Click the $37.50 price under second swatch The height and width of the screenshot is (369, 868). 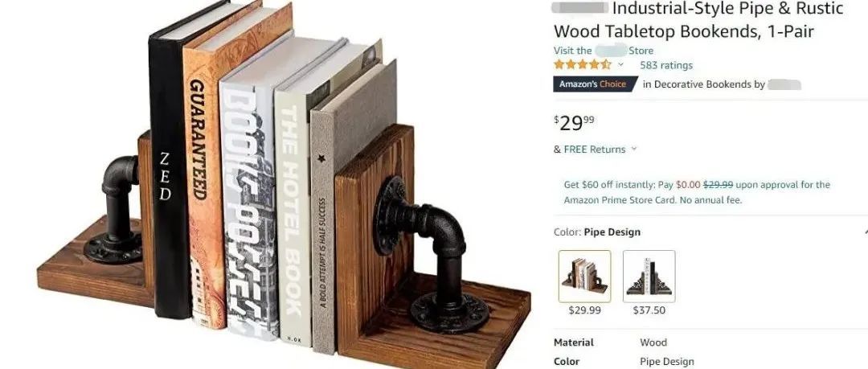coord(649,310)
